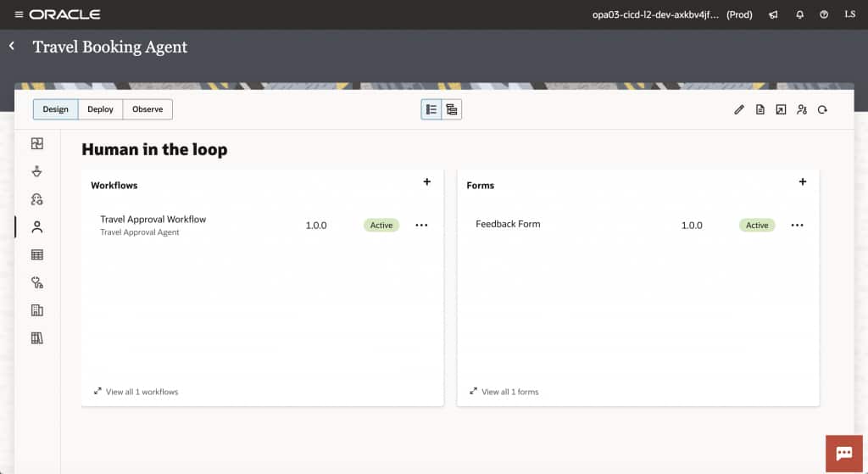
Task: Open the dashboard overview sidebar icon
Action: [x=37, y=143]
